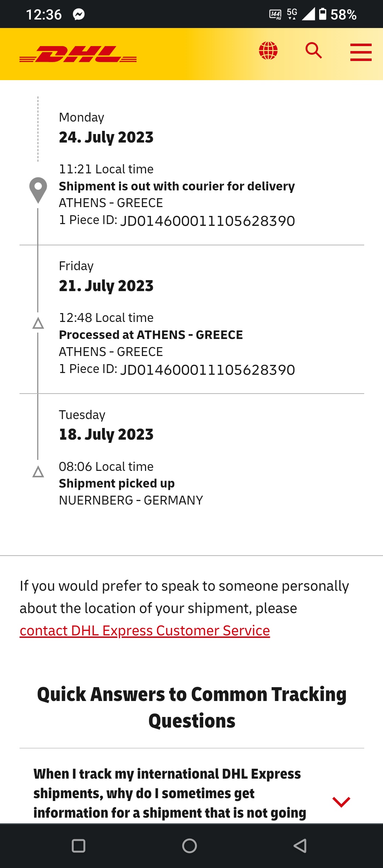Tap the Messenger notification icon
Screen dimensions: 383x868
pyautogui.click(x=79, y=14)
